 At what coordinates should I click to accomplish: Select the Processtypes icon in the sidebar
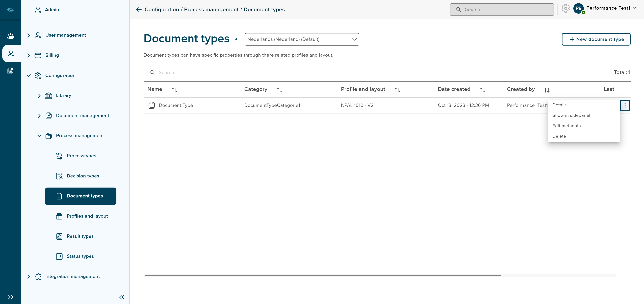tap(59, 155)
